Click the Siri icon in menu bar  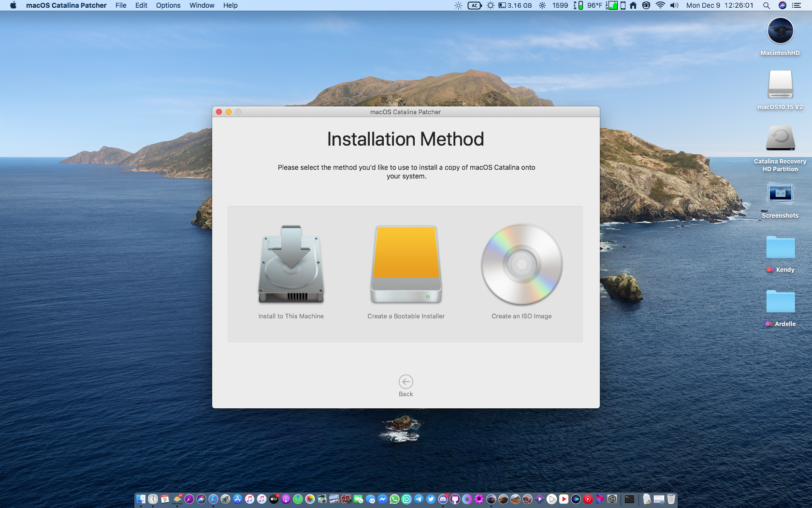point(783,5)
